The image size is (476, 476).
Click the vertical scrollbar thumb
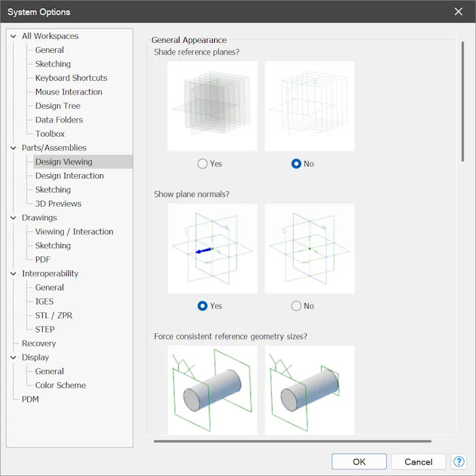[462, 102]
